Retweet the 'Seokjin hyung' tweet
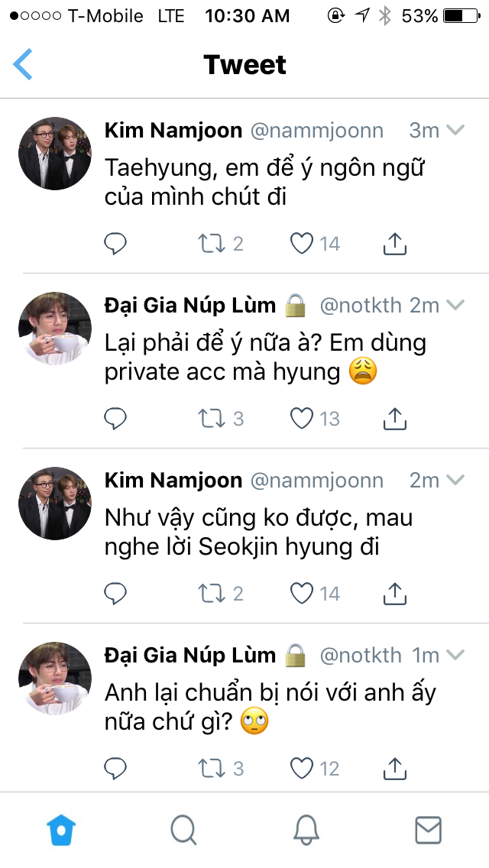The width and height of the screenshot is (489, 868). coord(210,594)
